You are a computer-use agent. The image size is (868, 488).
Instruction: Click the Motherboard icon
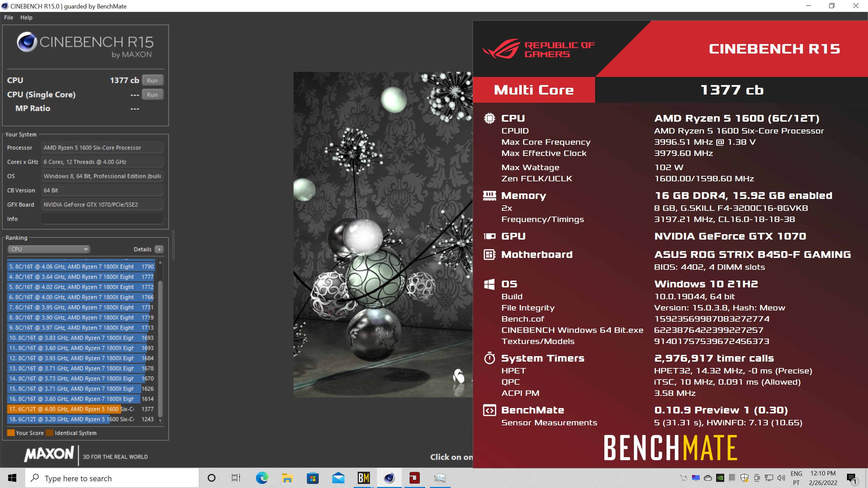tap(489, 255)
